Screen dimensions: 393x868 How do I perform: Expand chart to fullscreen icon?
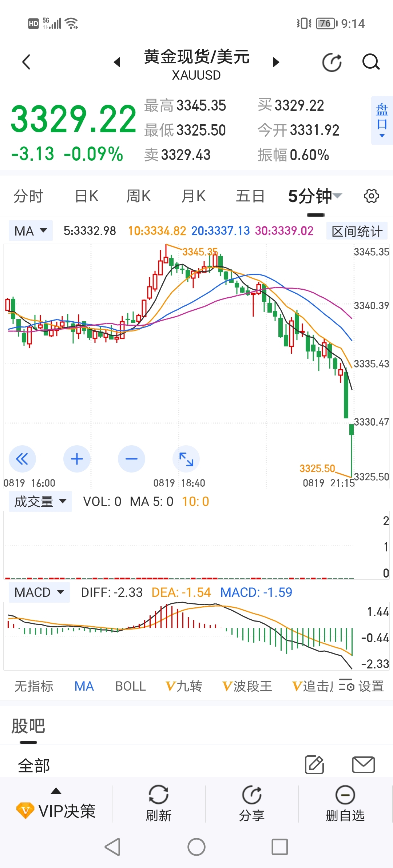(186, 459)
